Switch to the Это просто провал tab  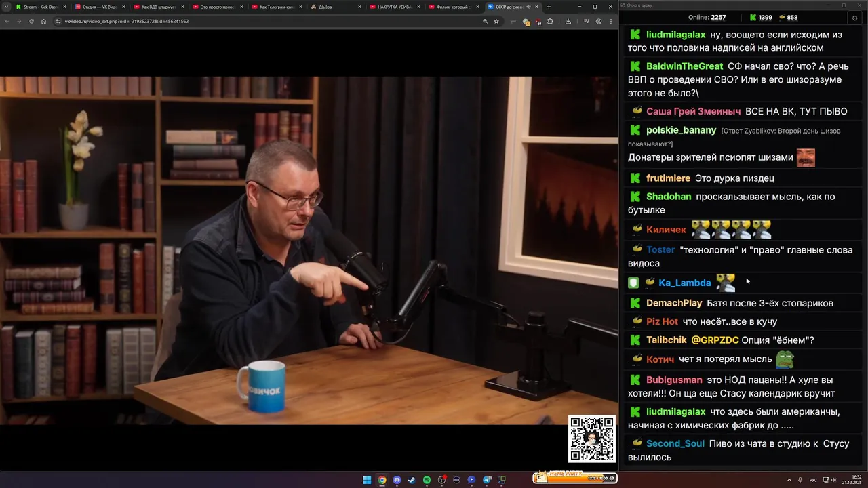point(217,7)
